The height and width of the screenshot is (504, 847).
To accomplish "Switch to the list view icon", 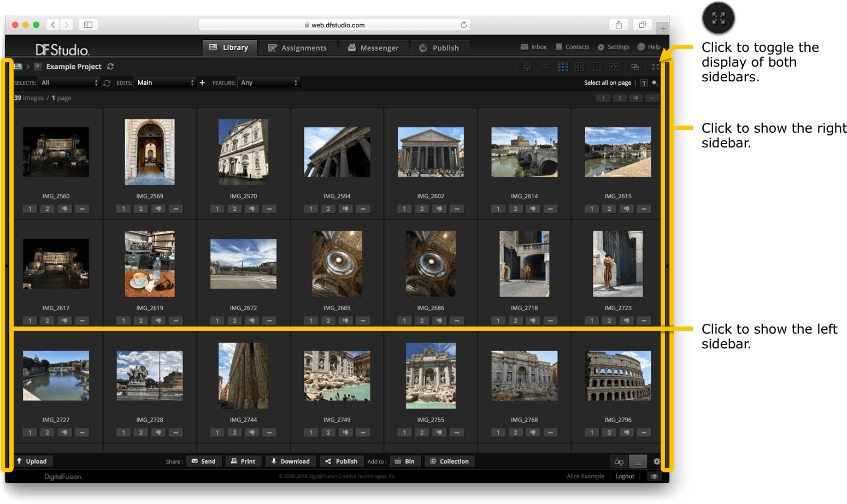I will point(545,67).
